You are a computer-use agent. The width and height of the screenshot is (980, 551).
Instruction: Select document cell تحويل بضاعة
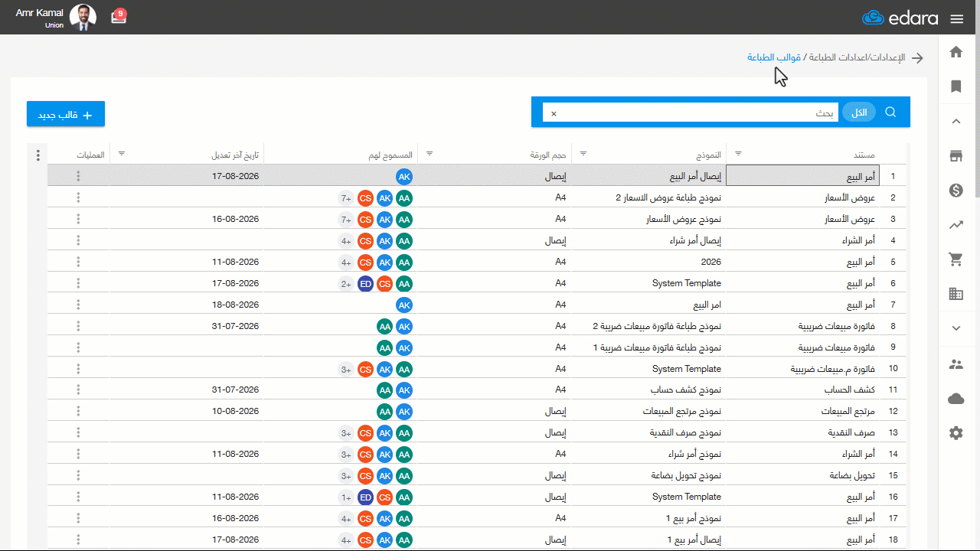tap(802, 476)
